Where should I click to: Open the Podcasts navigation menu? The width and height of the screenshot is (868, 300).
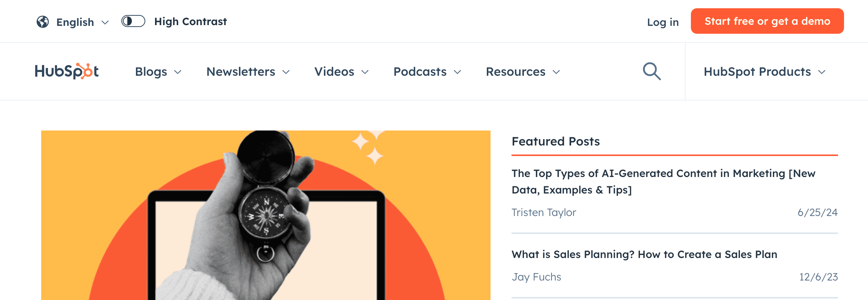[427, 72]
